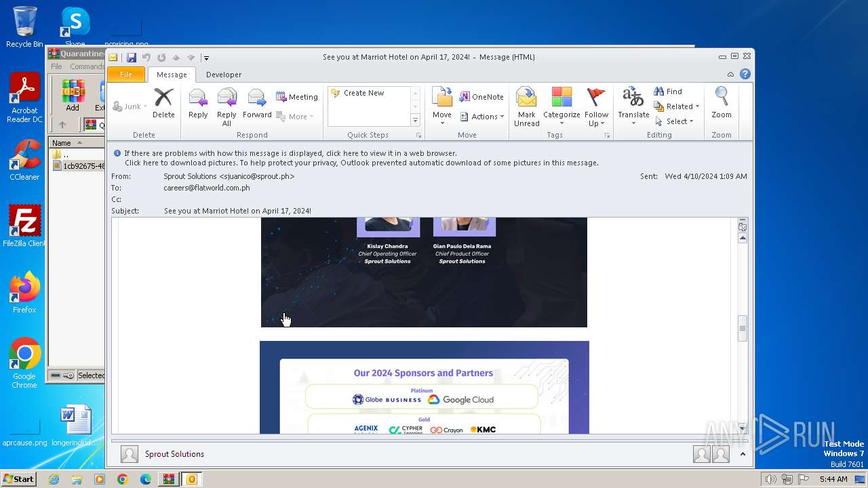The width and height of the screenshot is (868, 488).
Task: Click the Windows Start button
Action: [19, 479]
